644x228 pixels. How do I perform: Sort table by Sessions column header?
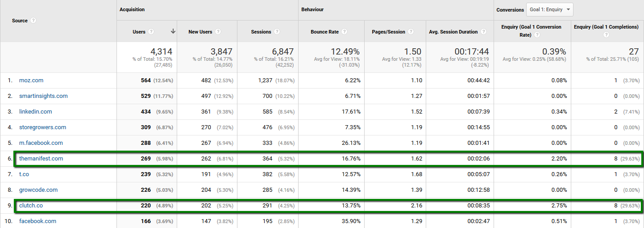(x=261, y=32)
